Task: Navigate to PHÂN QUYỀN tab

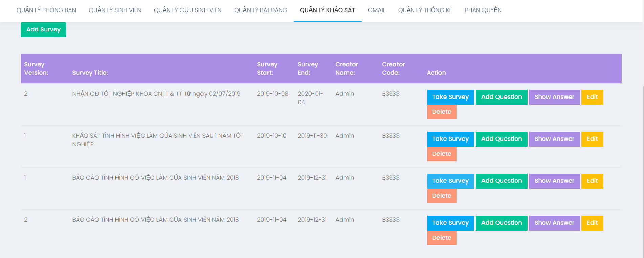Action: (x=483, y=10)
